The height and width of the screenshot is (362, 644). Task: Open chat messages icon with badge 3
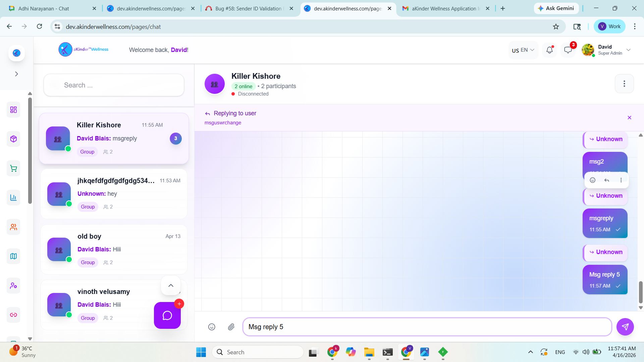pos(568,50)
